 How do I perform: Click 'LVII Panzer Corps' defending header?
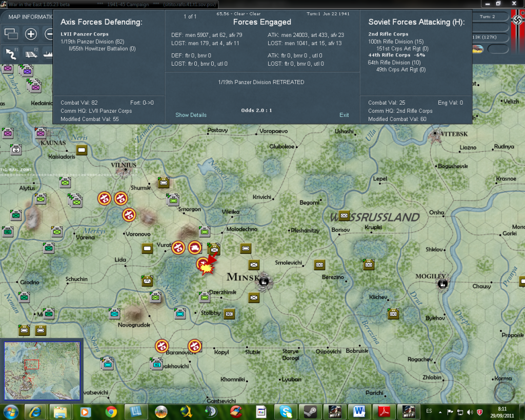pyautogui.click(x=85, y=34)
